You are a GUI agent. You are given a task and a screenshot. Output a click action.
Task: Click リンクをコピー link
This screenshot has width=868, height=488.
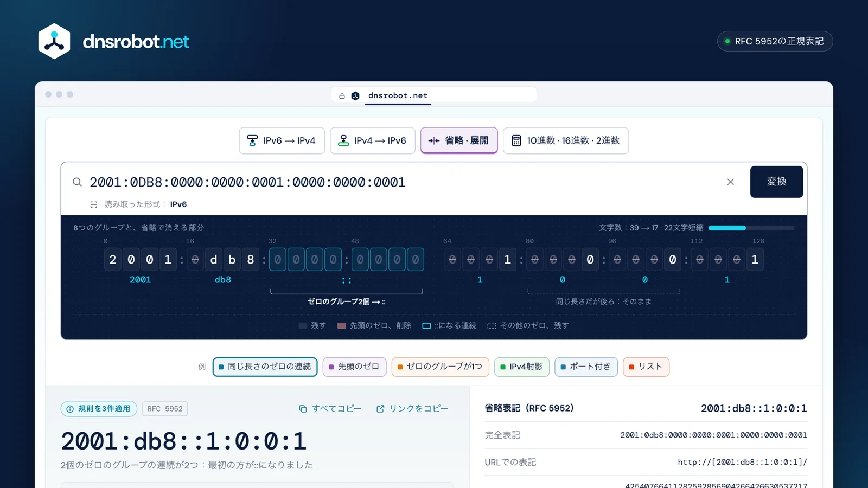click(412, 409)
